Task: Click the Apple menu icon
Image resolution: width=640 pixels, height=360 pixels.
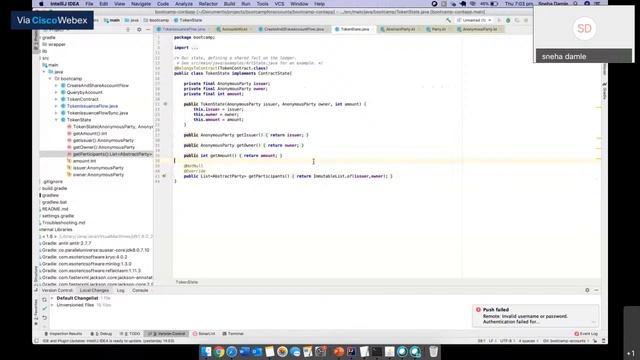Action: [x=41, y=4]
